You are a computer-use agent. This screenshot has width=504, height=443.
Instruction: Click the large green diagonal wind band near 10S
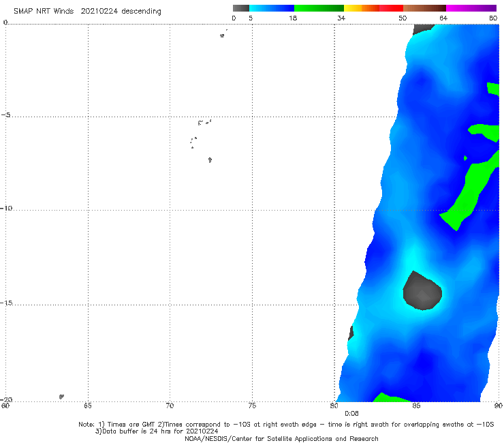(x=469, y=190)
